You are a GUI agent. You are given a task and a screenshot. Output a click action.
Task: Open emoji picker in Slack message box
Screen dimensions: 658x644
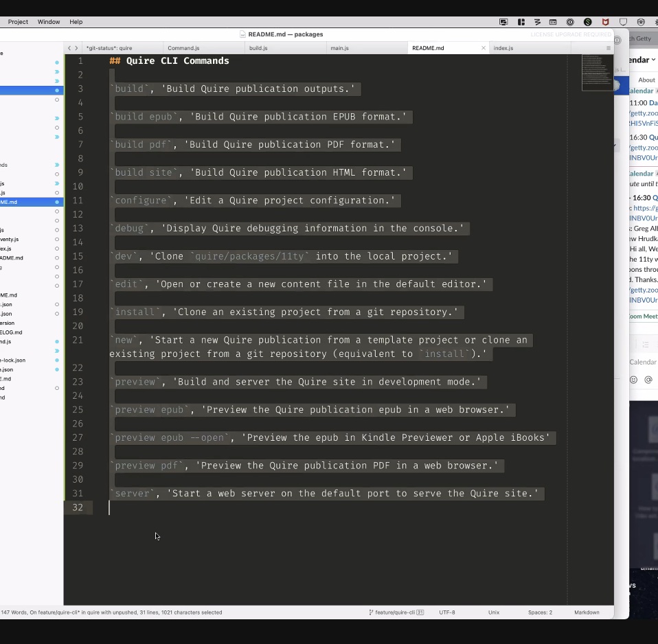[x=634, y=380]
